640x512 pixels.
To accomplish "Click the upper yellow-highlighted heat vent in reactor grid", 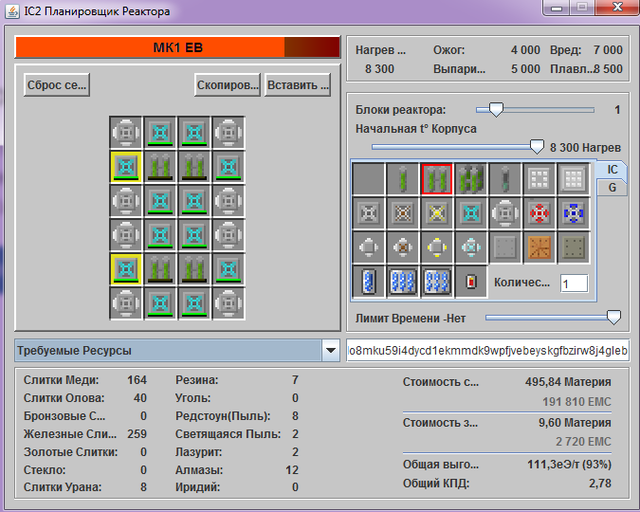I will pos(126,167).
